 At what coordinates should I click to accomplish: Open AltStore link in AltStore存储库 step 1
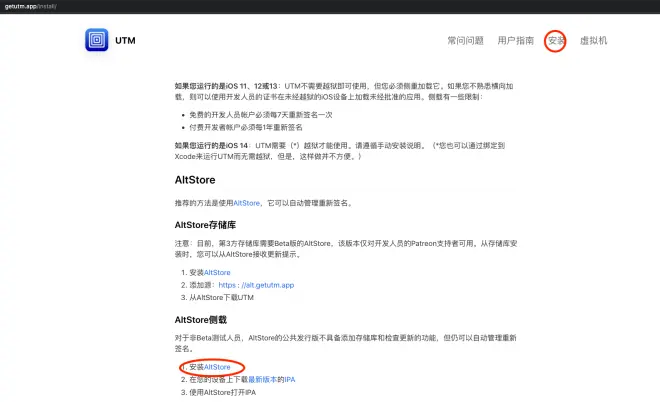[x=217, y=272]
